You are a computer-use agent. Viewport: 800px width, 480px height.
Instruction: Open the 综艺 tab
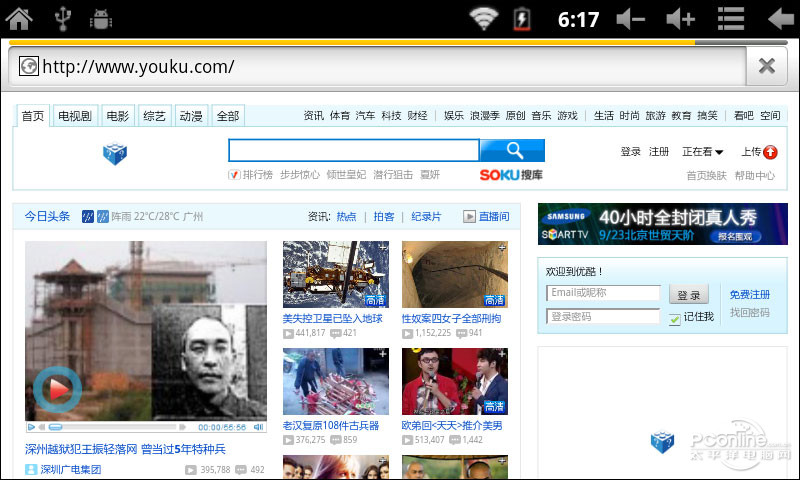155,116
